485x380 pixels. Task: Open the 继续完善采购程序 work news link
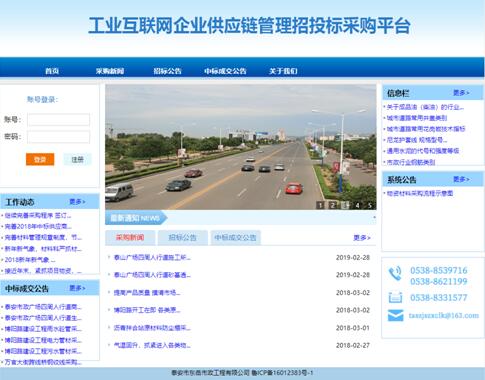coord(38,215)
